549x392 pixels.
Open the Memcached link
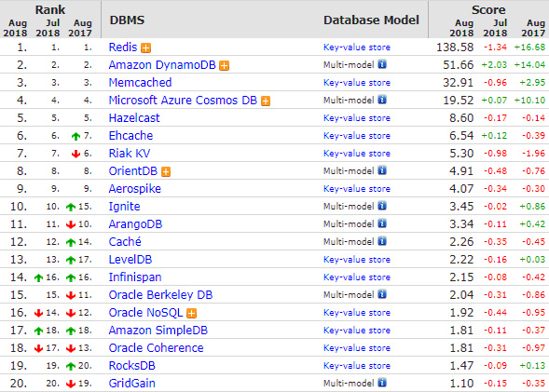point(140,83)
